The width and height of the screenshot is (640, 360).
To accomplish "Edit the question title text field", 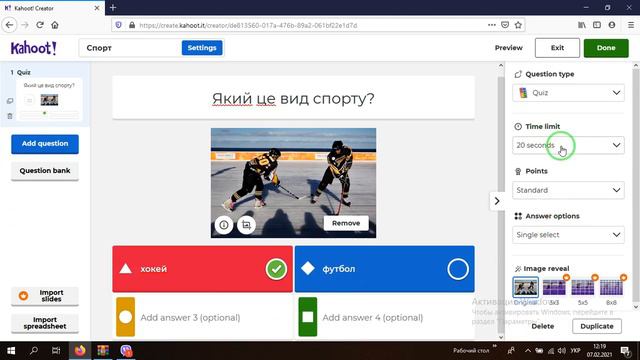I will click(x=293, y=98).
